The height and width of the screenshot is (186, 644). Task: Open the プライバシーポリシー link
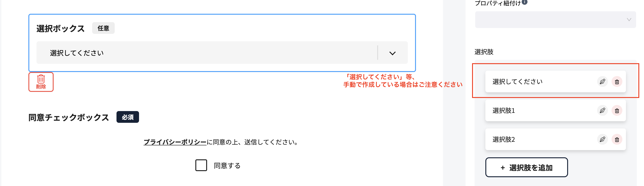coord(175,142)
